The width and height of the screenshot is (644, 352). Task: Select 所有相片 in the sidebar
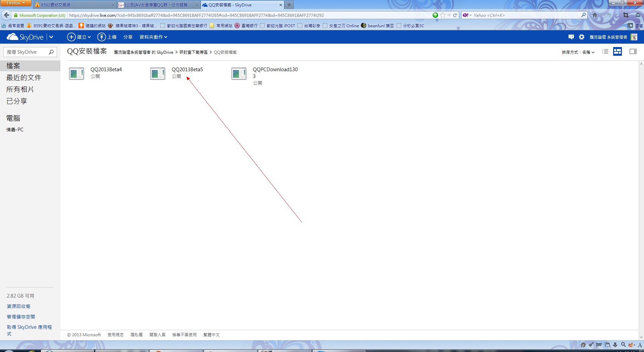pos(20,89)
